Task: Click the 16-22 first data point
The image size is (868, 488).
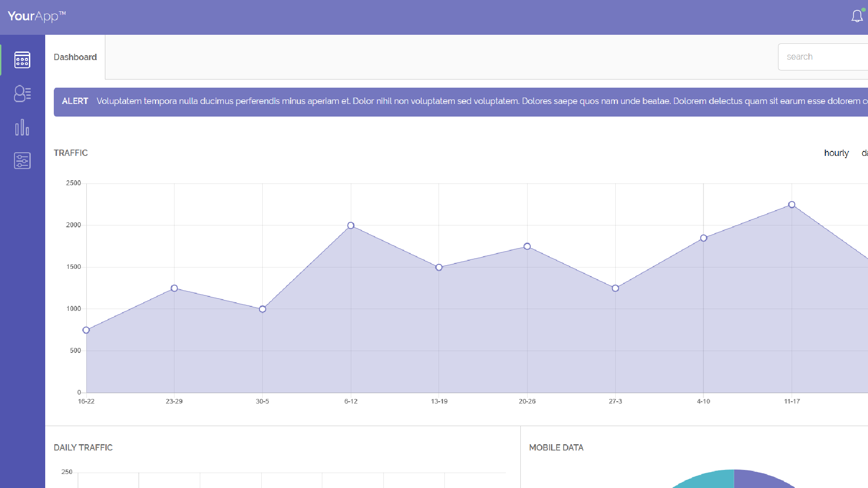Action: click(x=86, y=330)
